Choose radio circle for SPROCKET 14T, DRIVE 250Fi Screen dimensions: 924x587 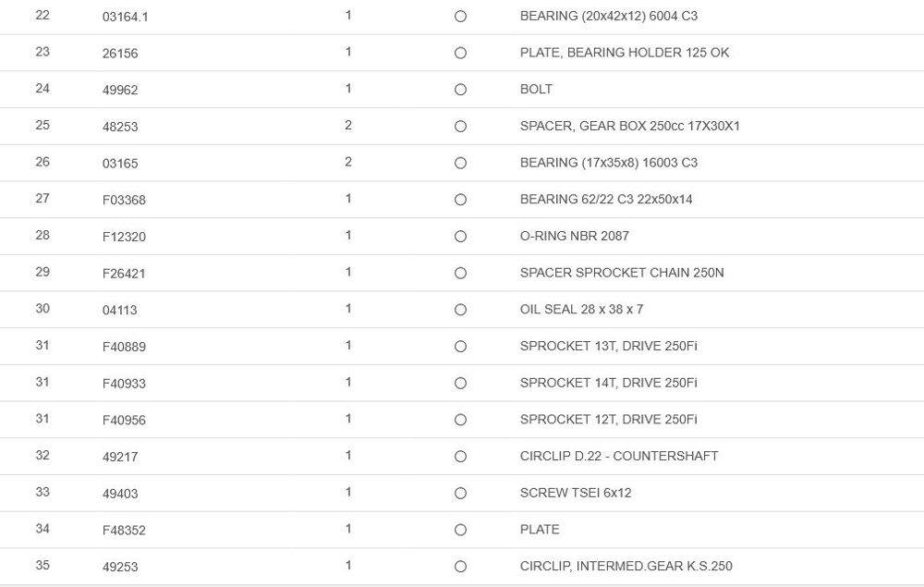point(460,384)
